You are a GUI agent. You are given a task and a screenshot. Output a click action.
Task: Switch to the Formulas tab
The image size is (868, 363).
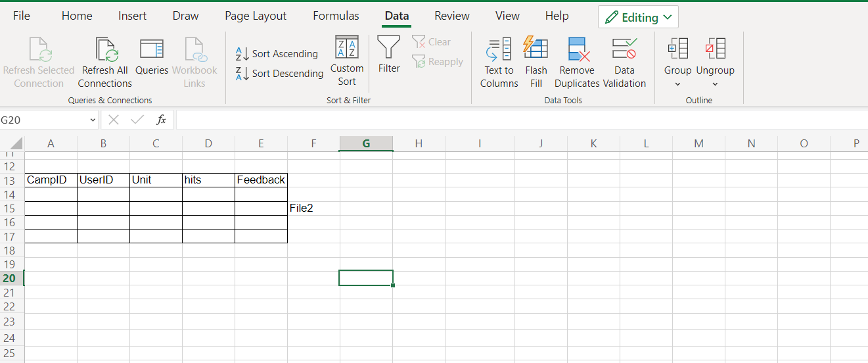tap(336, 16)
